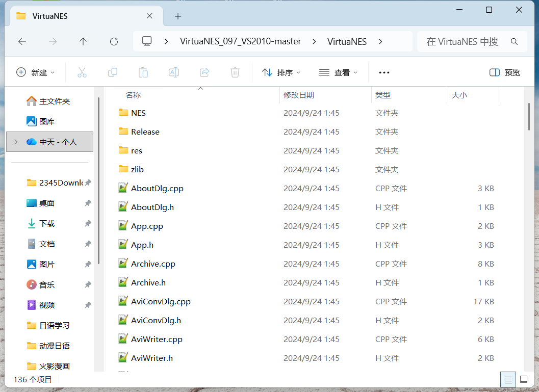539x392 pixels.
Task: Go back to the previous folder
Action: (22, 42)
